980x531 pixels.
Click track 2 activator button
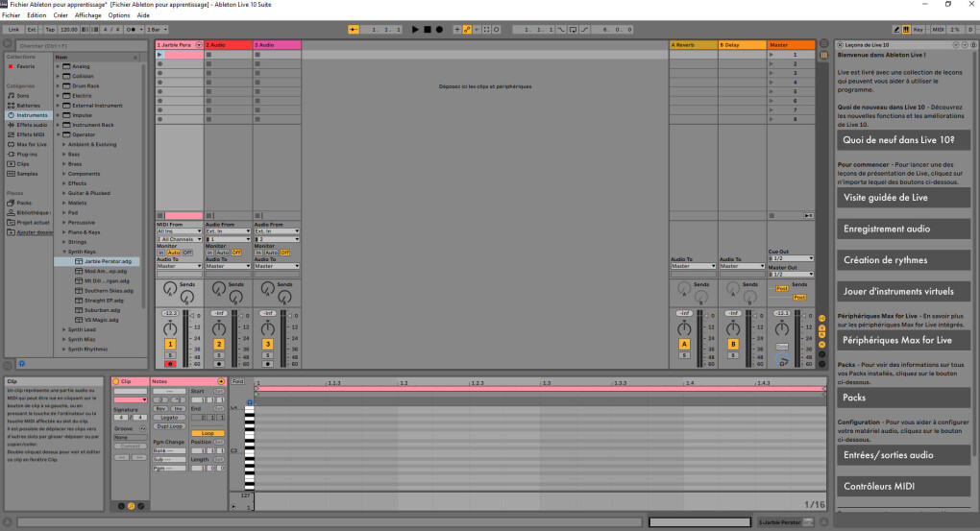coord(219,344)
